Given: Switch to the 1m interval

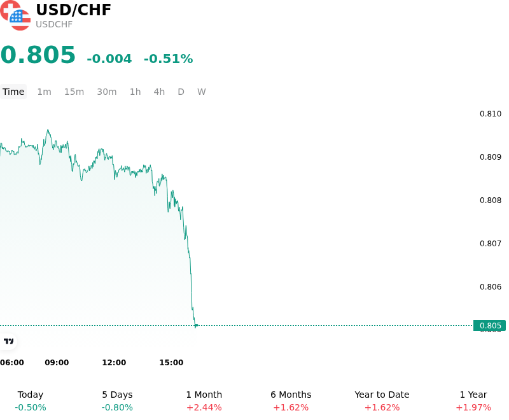Looking at the screenshot, I should tap(44, 92).
